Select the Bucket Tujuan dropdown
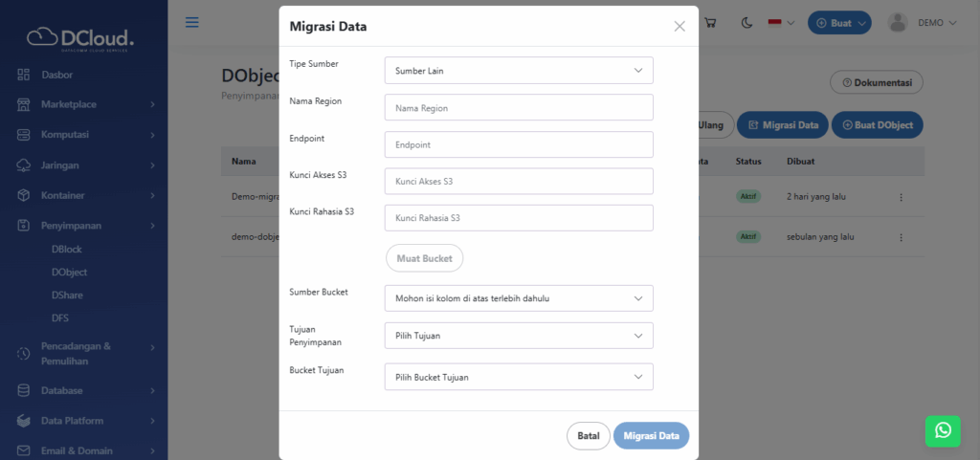Image resolution: width=980 pixels, height=460 pixels. pyautogui.click(x=518, y=377)
